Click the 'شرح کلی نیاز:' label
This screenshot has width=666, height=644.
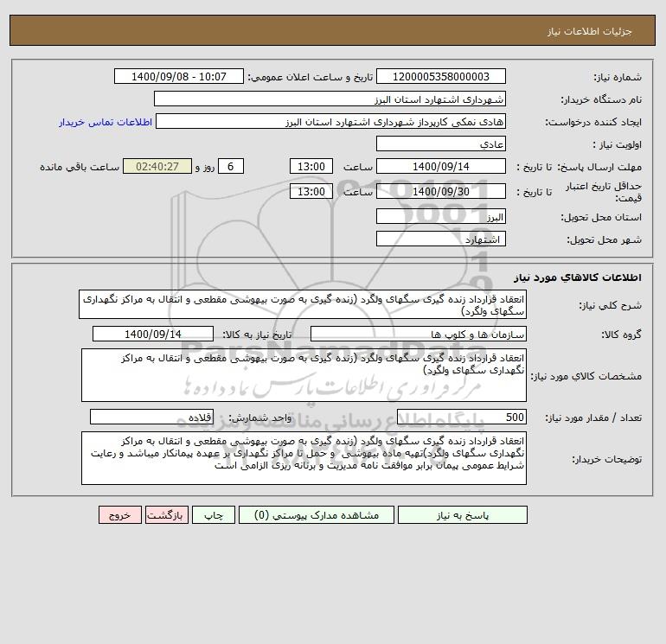click(x=611, y=305)
